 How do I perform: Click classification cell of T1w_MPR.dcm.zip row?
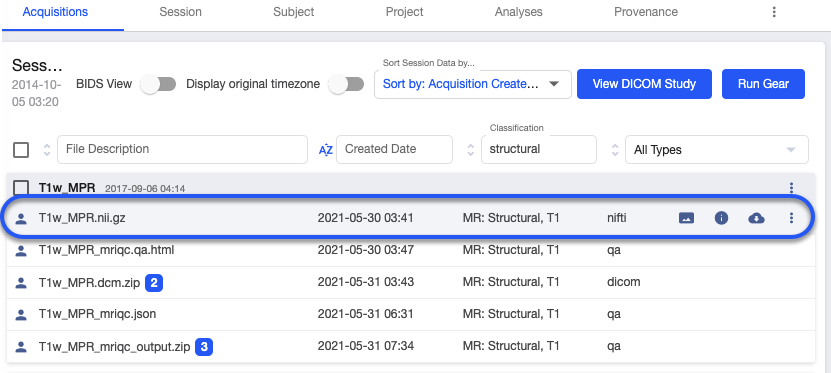pos(511,282)
